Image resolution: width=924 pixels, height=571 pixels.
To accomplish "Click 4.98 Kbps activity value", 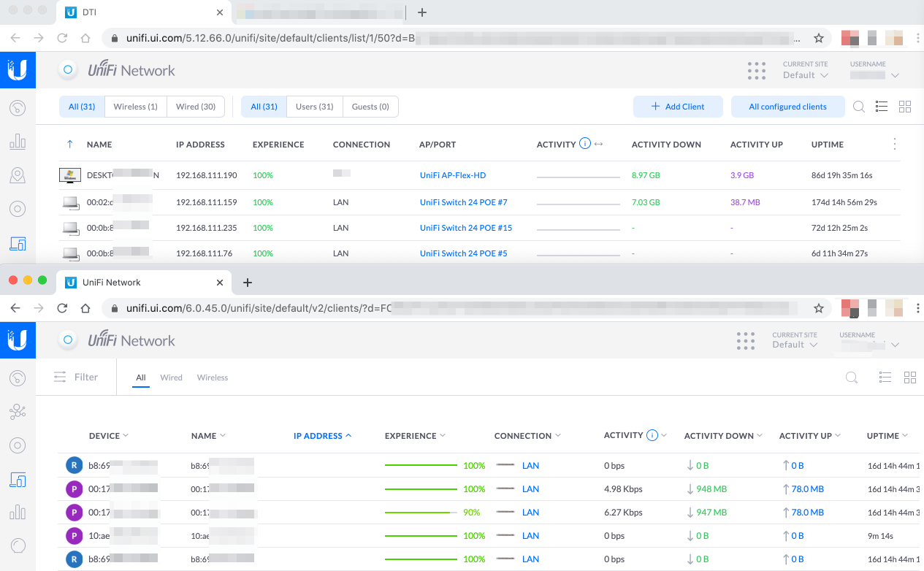I will click(x=623, y=489).
